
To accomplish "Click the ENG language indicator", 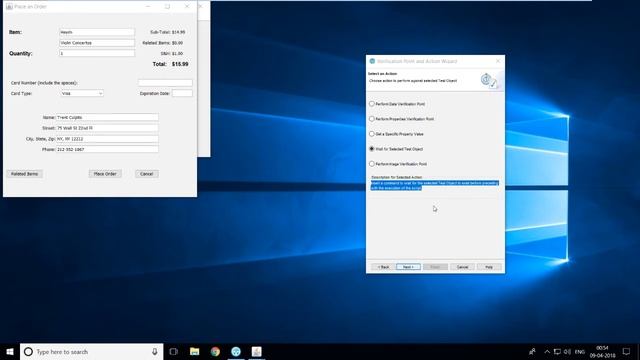I will coord(580,351).
